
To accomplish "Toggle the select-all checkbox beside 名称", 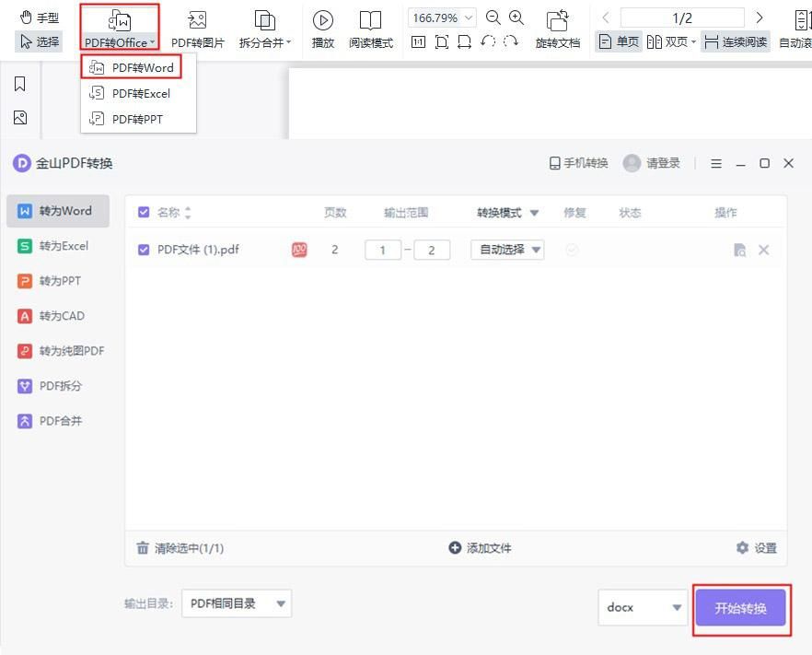I will pos(144,212).
